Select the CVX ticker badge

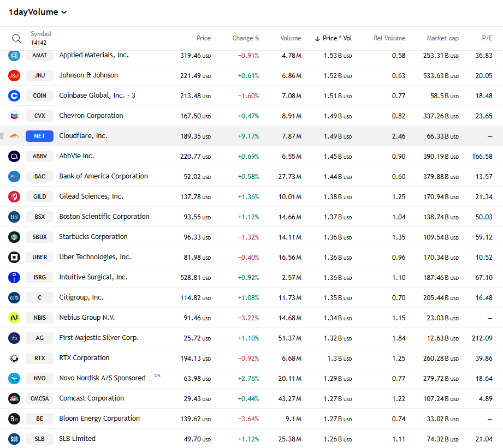[39, 116]
